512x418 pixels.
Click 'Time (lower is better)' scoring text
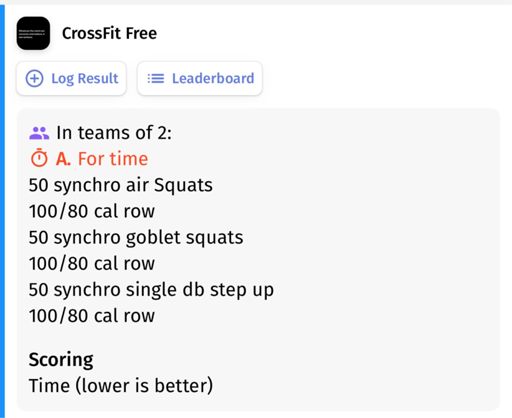tap(121, 386)
